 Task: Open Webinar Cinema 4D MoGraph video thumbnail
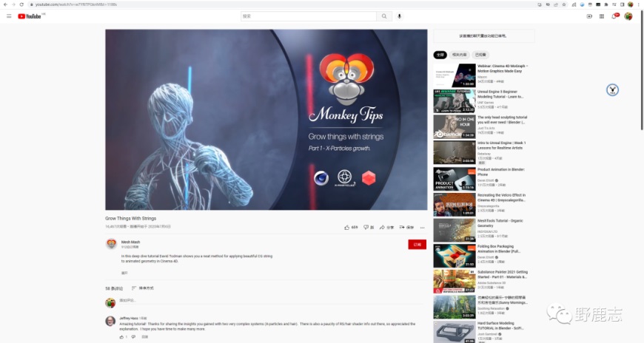pos(455,75)
